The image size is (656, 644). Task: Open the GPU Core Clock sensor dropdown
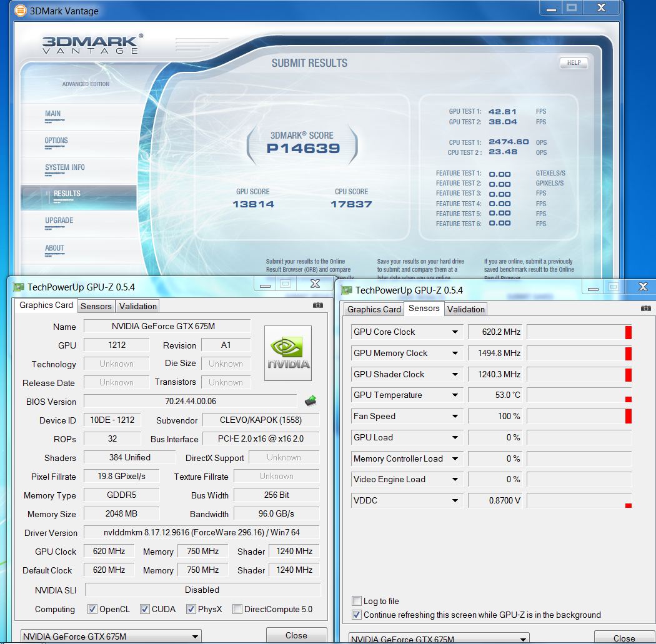coord(455,332)
